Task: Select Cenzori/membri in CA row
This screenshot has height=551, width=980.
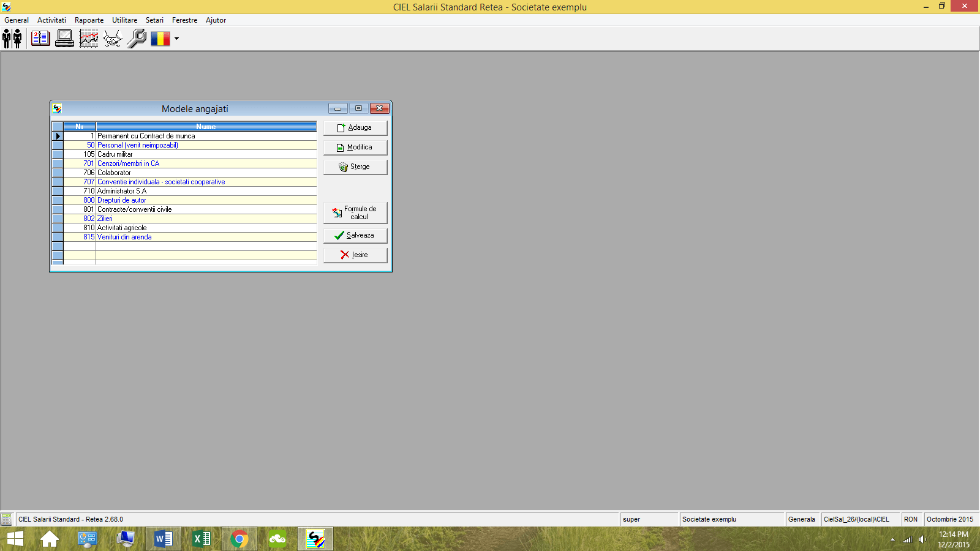Action: pyautogui.click(x=190, y=163)
